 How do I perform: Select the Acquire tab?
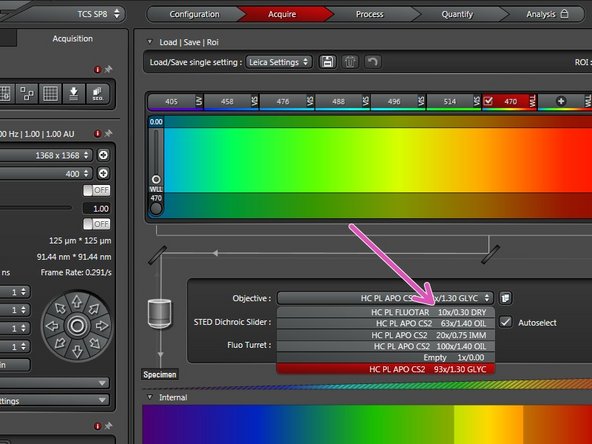pyautogui.click(x=282, y=14)
